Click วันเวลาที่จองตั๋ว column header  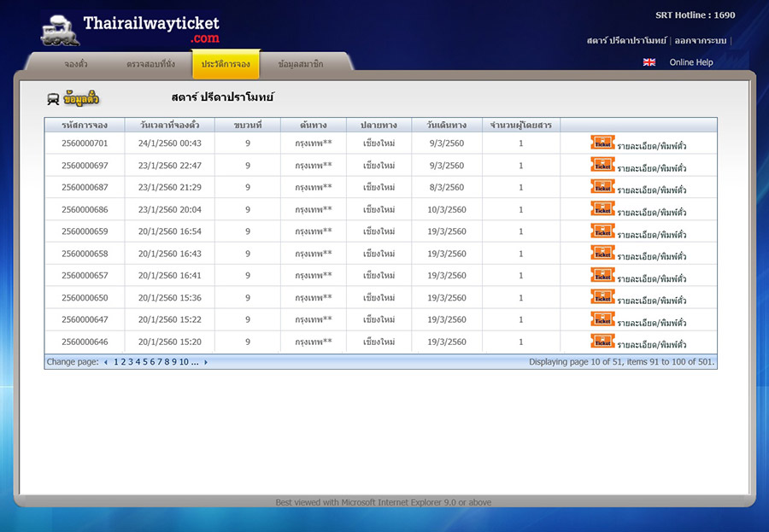(x=170, y=125)
